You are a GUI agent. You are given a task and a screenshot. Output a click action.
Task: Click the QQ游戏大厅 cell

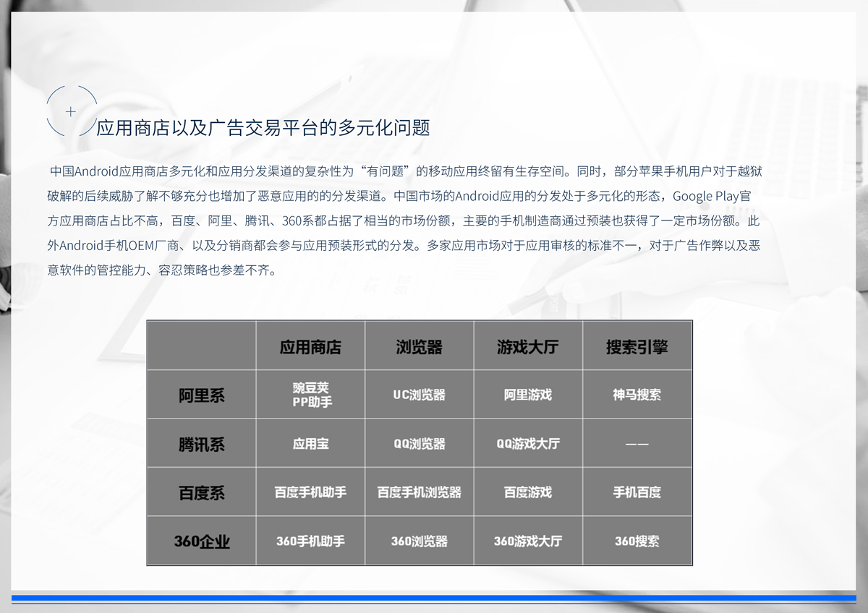point(528,443)
